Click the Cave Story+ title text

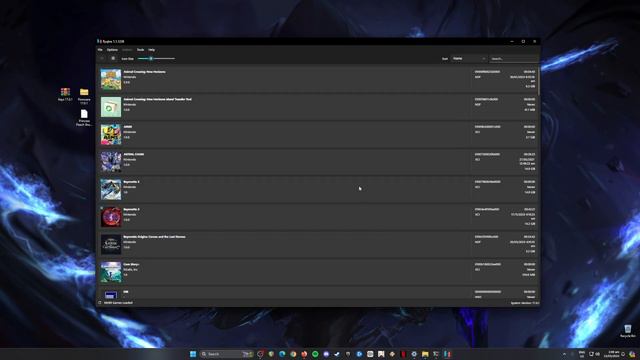131,264
